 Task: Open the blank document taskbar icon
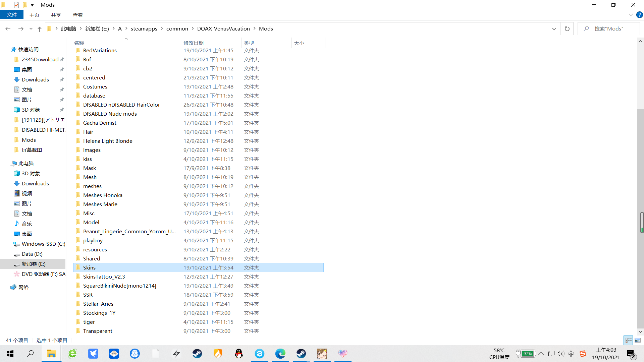(156, 354)
